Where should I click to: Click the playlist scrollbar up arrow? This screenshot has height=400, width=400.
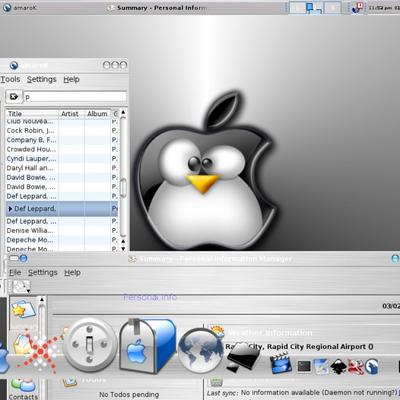point(123,112)
